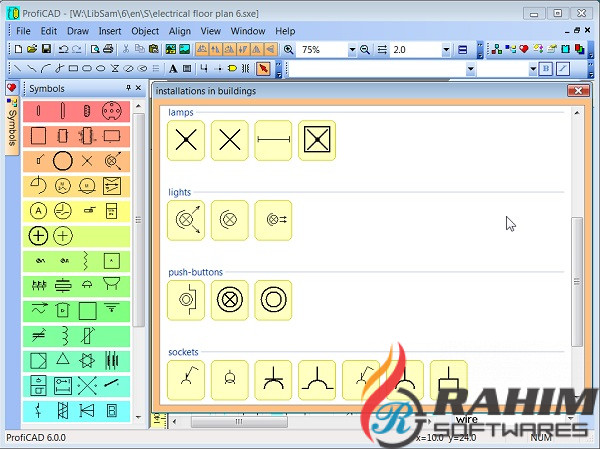
Task: Open the line width 2.0 dropdown
Action: pyautogui.click(x=446, y=50)
